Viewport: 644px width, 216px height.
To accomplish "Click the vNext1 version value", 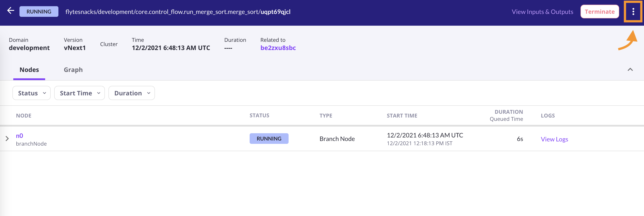I will pos(75,48).
